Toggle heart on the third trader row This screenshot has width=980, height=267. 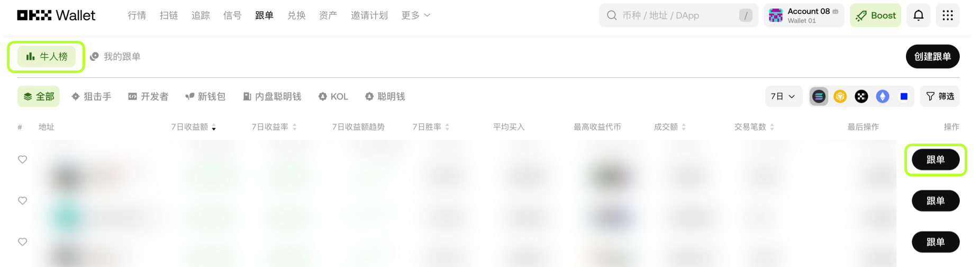tap(22, 242)
